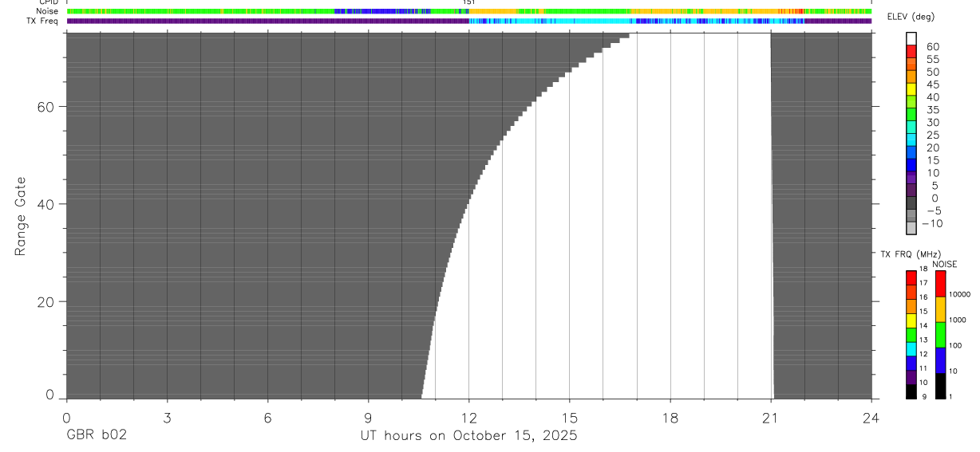Click the black 9–10 MHz TX FRQ swatch
The width and height of the screenshot is (980, 452).
tap(911, 391)
